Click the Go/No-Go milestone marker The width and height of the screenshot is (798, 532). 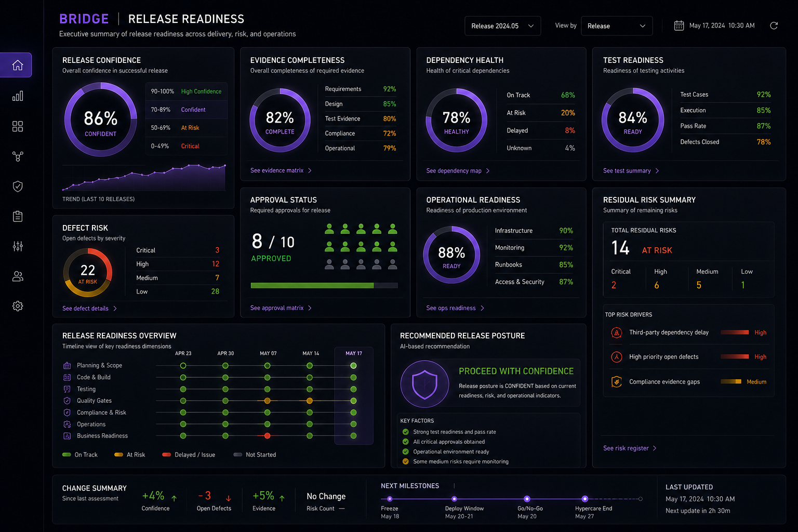pyautogui.click(x=527, y=499)
